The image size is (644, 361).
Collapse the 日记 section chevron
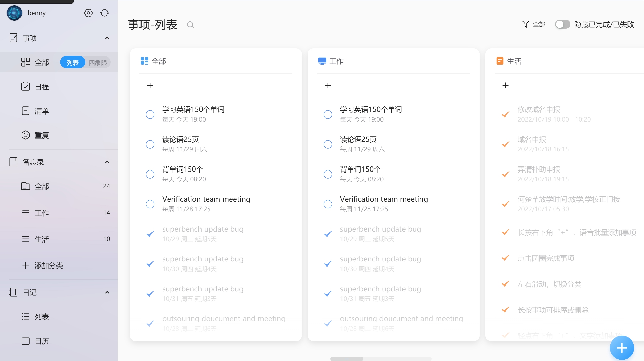(107, 292)
